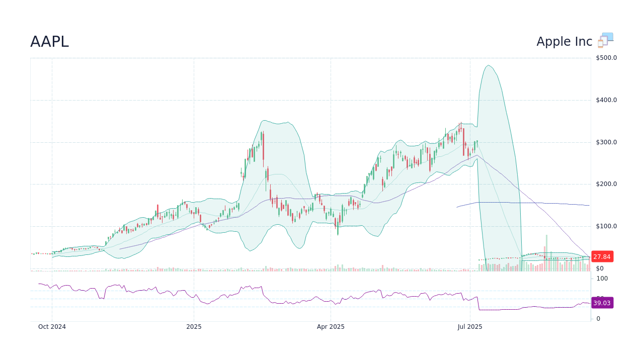Click the $300.0 price axis label
This screenshot has width=644, height=362.
pos(606,142)
